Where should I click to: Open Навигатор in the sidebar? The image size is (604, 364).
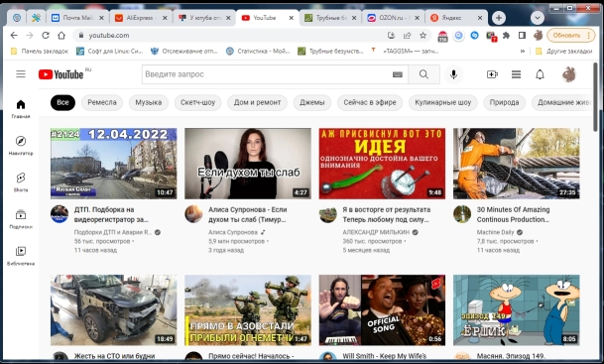21,146
